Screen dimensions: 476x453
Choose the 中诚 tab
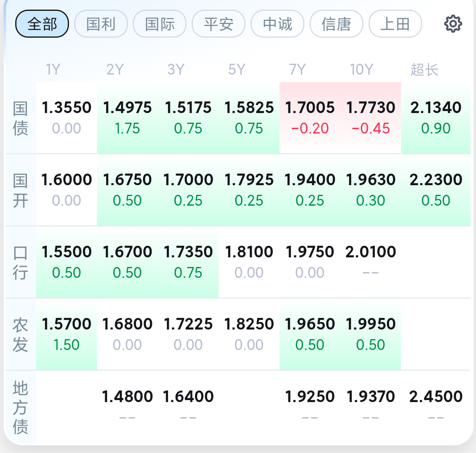coord(277,24)
